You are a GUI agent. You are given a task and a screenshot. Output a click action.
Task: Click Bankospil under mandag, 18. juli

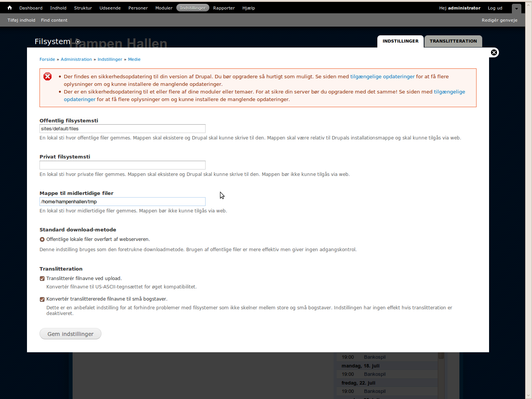point(375,374)
